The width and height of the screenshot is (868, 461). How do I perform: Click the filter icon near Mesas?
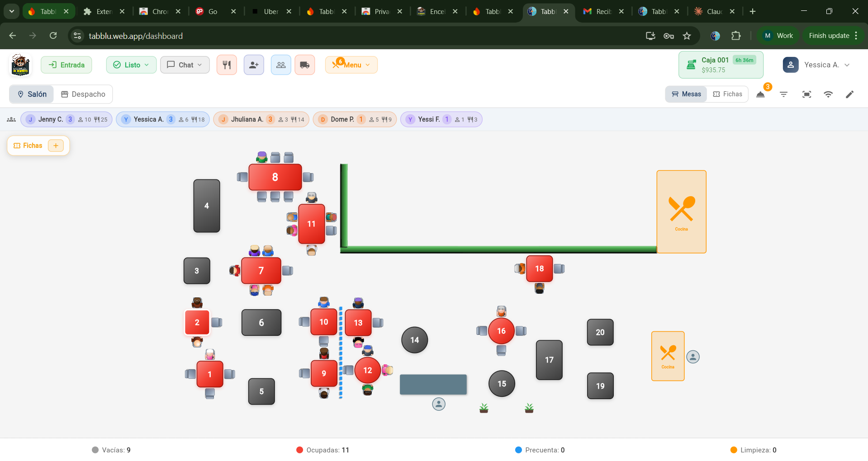784,94
